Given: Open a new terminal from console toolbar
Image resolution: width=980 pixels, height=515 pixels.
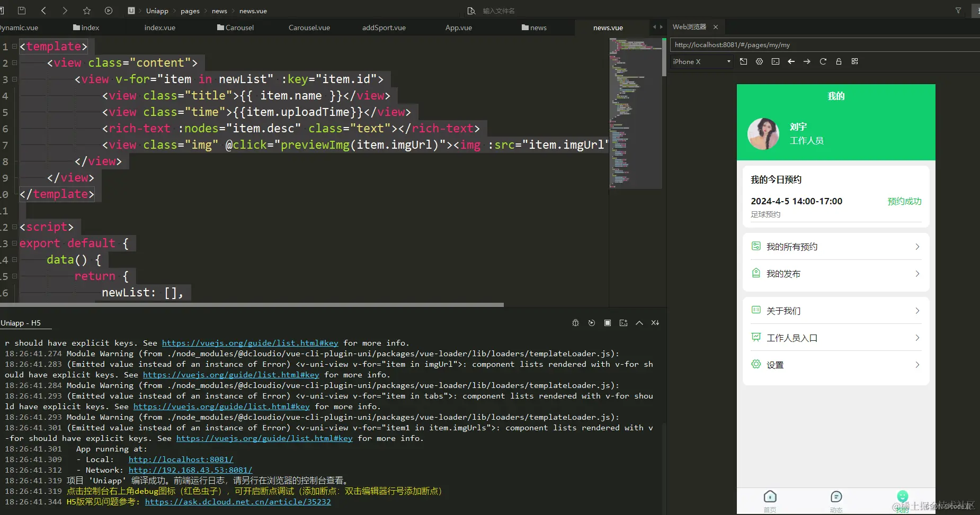Looking at the screenshot, I should 623,323.
